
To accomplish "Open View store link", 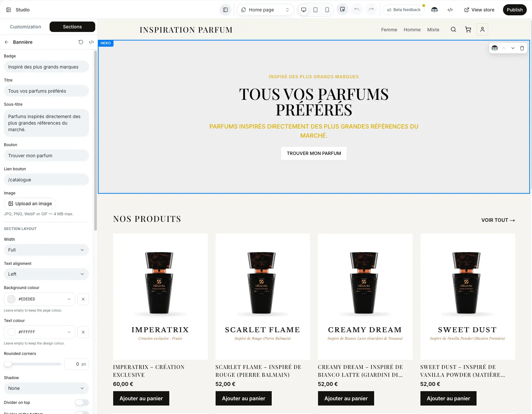I will [479, 10].
